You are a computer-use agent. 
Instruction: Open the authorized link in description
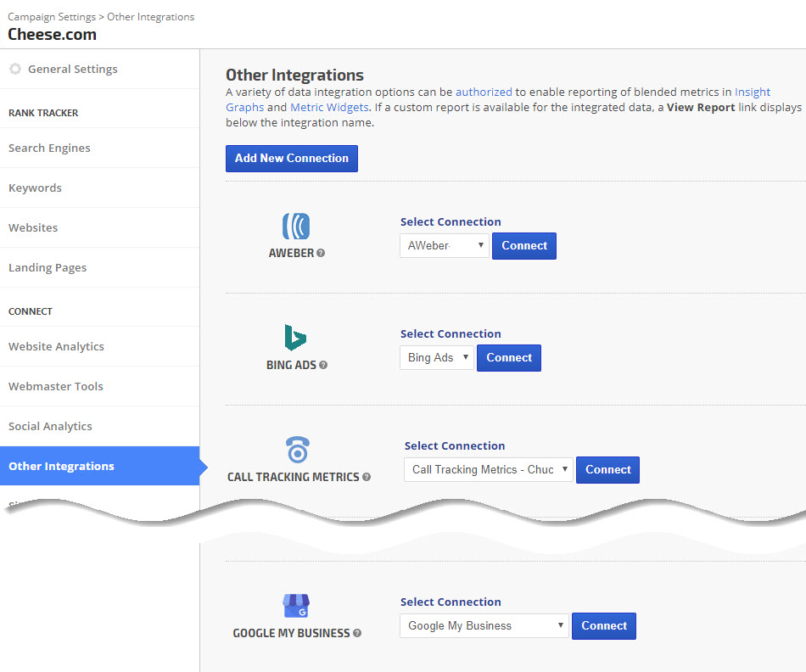click(484, 92)
